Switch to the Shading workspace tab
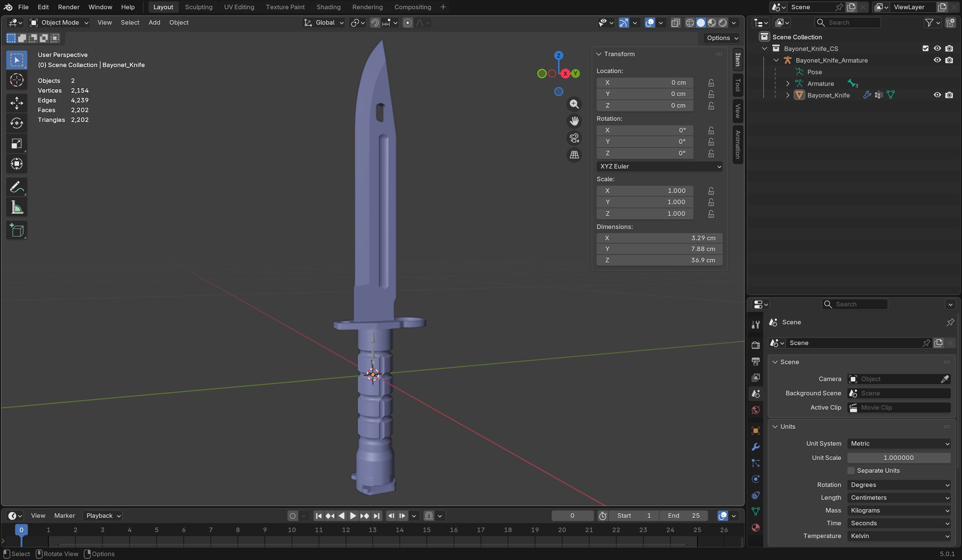This screenshot has height=560, width=962. [x=328, y=7]
